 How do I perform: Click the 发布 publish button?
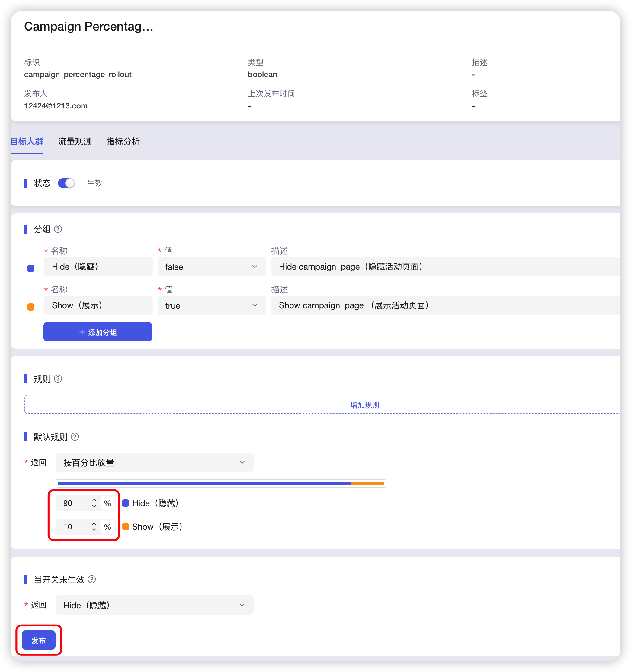(x=39, y=640)
